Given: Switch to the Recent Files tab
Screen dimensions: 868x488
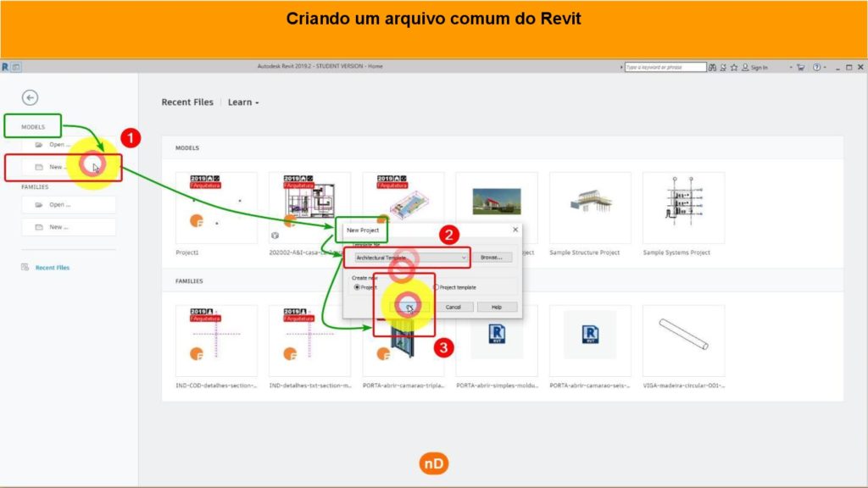Looking at the screenshot, I should pyautogui.click(x=187, y=103).
